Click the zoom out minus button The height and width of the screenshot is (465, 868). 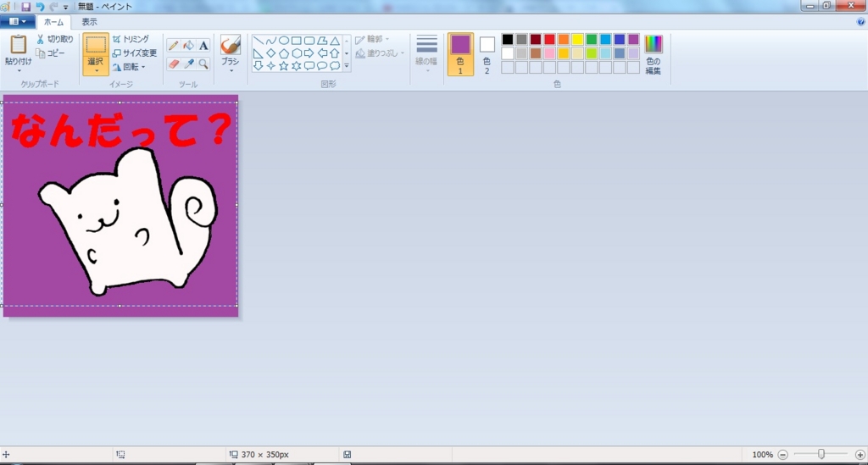click(782, 455)
